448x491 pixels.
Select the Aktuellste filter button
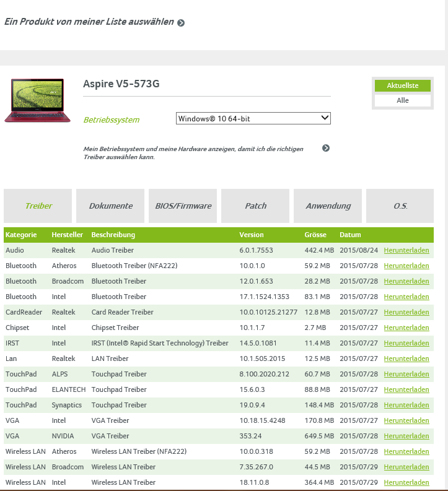(403, 85)
